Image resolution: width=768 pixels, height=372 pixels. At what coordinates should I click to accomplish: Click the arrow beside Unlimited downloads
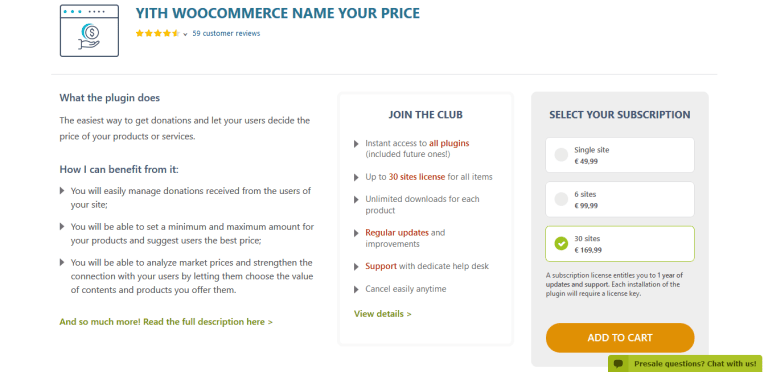(356, 200)
